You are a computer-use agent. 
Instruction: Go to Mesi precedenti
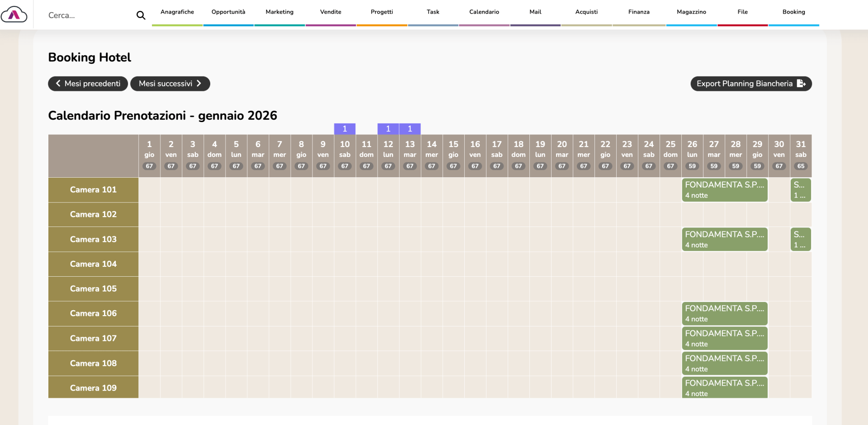pyautogui.click(x=88, y=84)
